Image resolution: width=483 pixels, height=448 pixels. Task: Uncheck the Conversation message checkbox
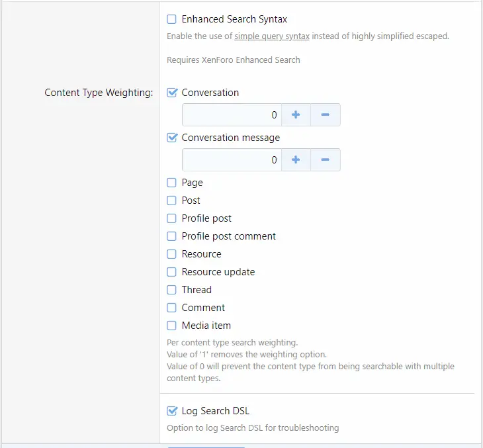[172, 138]
